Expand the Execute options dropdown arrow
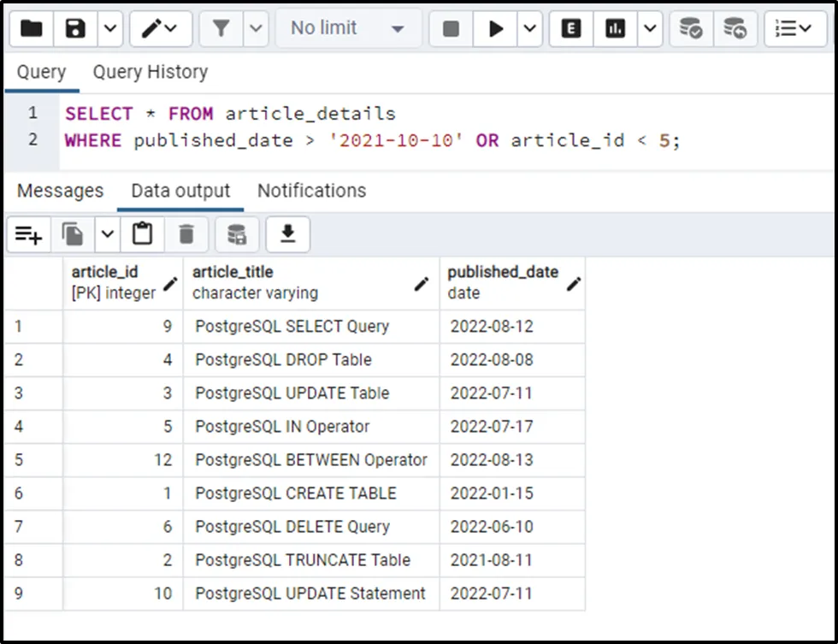838x644 pixels. (530, 29)
